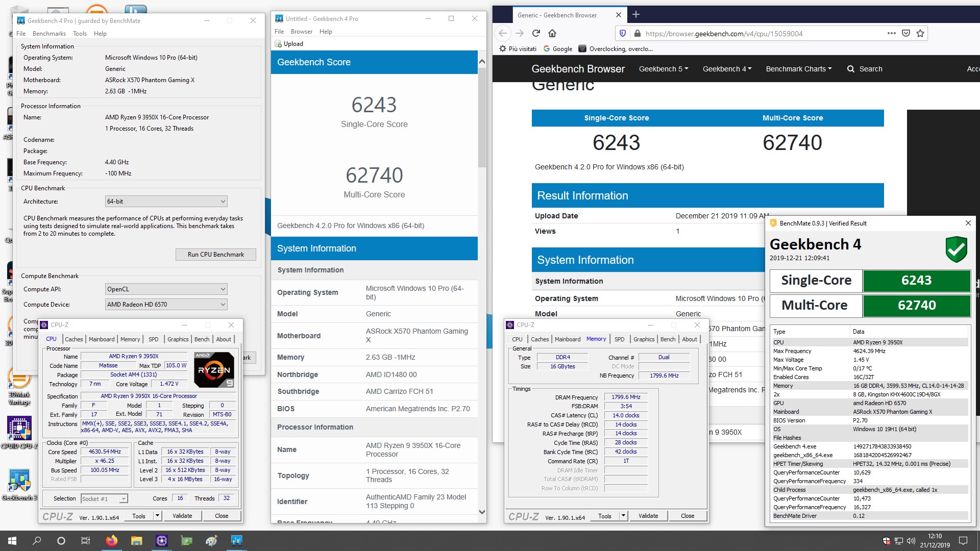Click the Firefox forward arrow button
Viewport: 980px width, 551px height.
[520, 33]
